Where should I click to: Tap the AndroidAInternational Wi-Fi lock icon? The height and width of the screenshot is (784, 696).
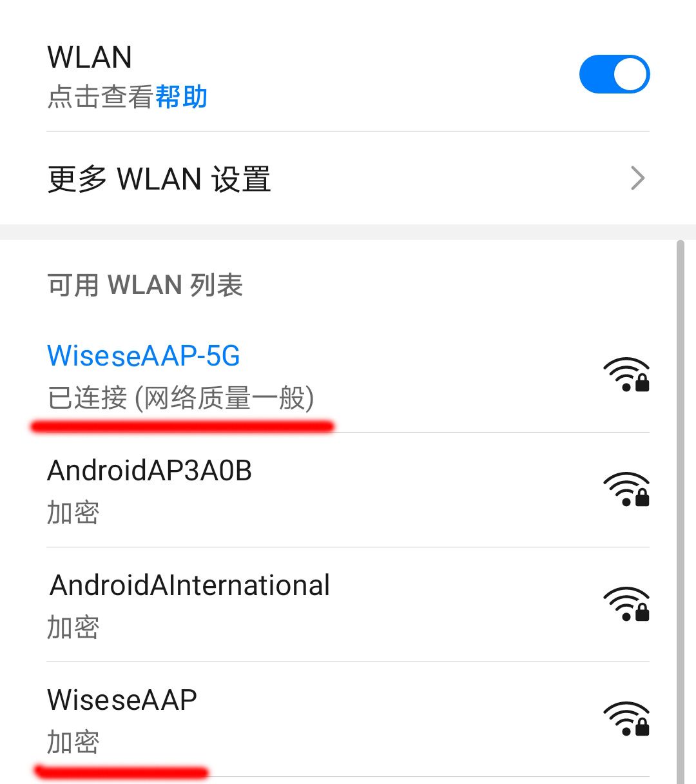(626, 604)
